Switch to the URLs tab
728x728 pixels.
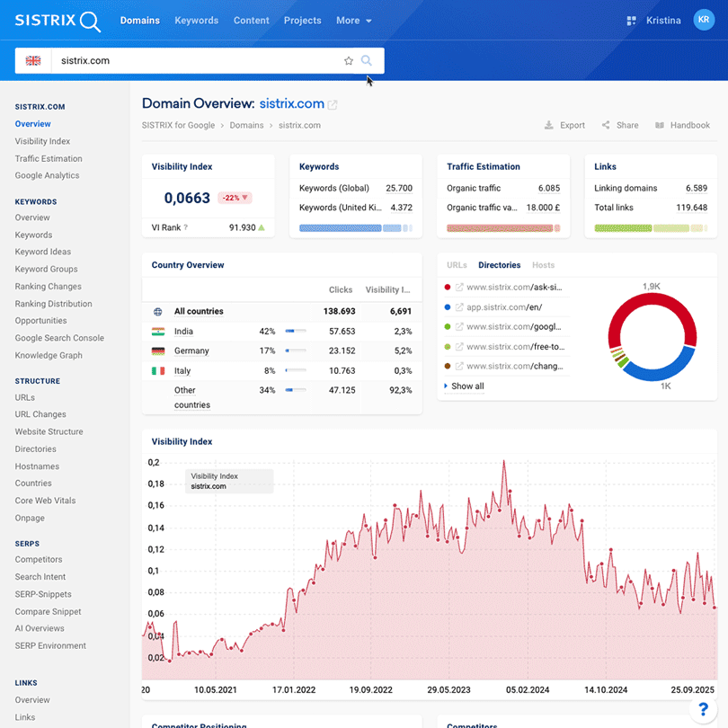(457, 265)
